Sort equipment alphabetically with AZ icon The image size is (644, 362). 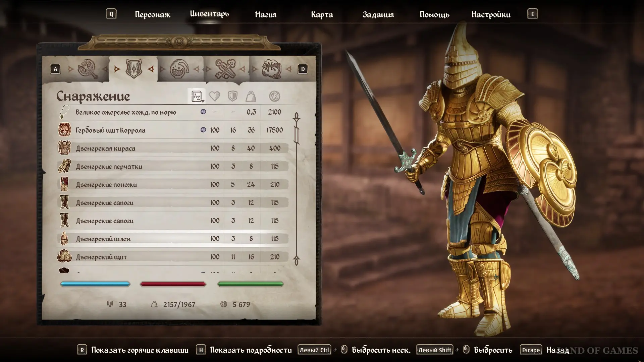[x=197, y=96]
